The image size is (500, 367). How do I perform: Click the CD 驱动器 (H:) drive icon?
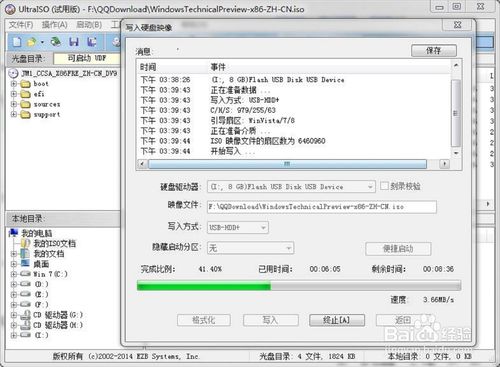[x=25, y=325]
